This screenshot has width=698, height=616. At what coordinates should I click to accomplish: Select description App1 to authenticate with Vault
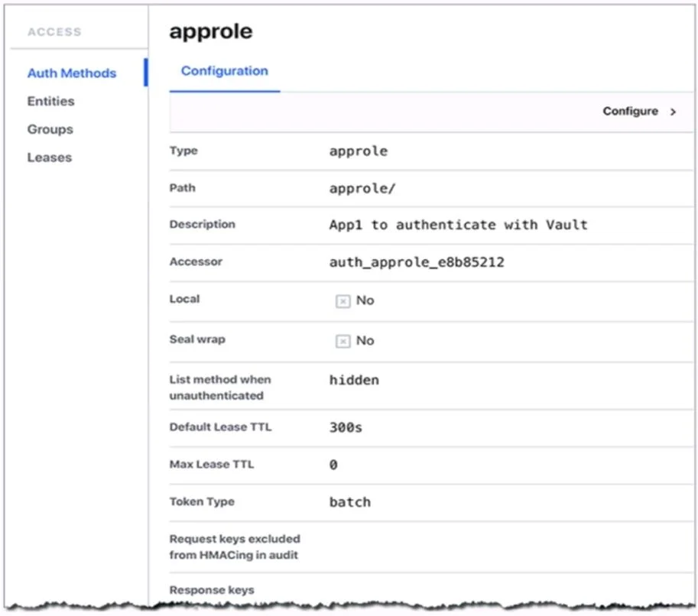tap(458, 225)
